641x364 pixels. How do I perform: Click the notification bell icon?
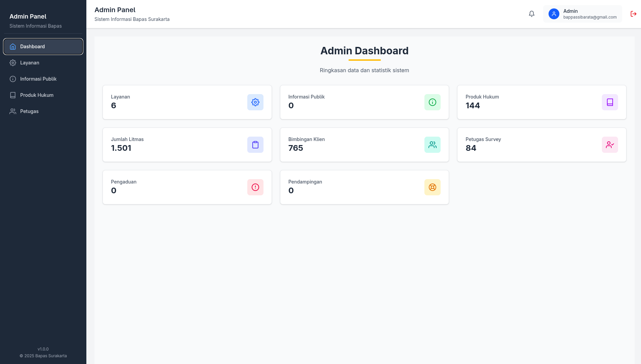point(532,14)
